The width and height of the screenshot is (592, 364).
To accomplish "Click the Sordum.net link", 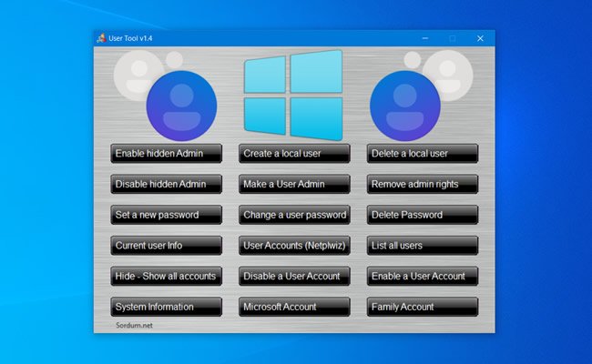I will point(134,325).
